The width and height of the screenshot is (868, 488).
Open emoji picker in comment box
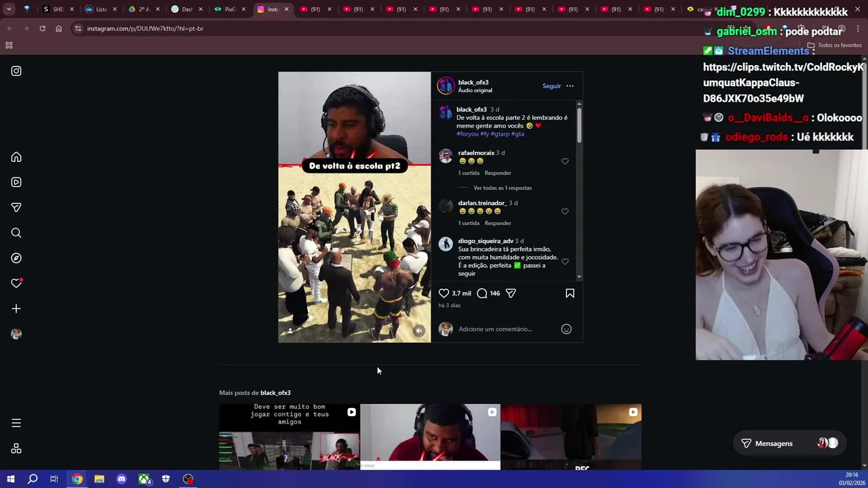tap(566, 329)
